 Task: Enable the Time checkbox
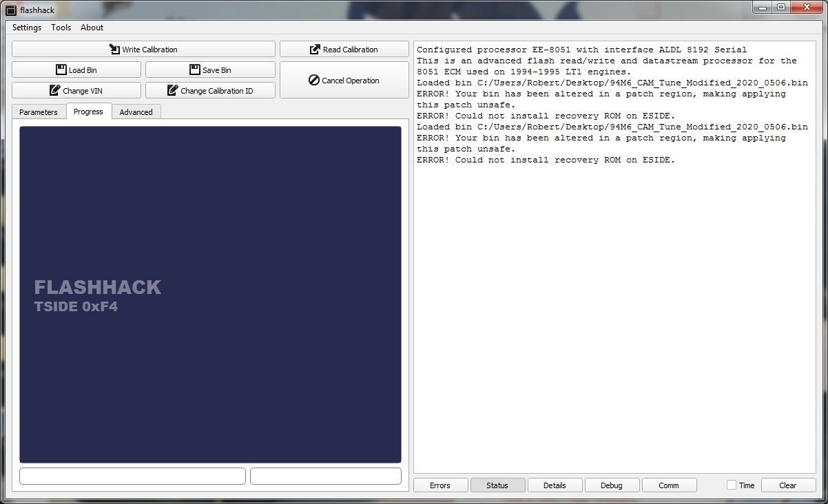point(732,485)
